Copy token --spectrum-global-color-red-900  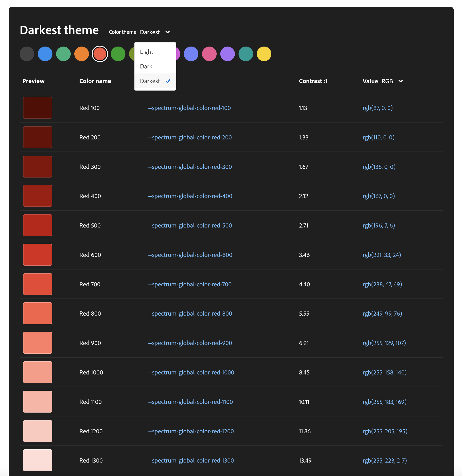click(x=190, y=343)
